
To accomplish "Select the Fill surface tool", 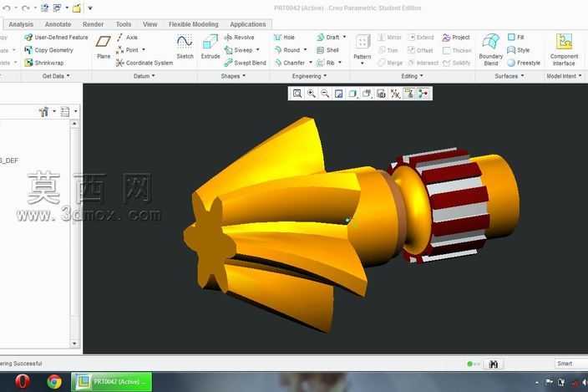I will (x=515, y=37).
